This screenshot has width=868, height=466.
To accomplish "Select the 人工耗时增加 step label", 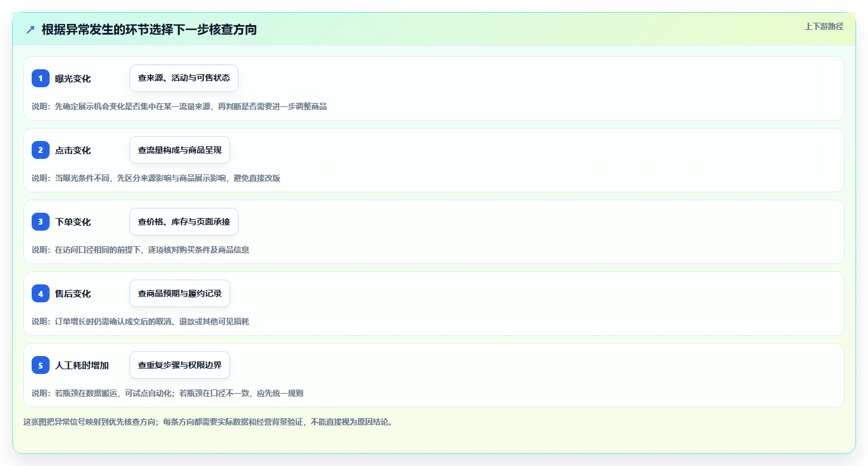I will (82, 366).
